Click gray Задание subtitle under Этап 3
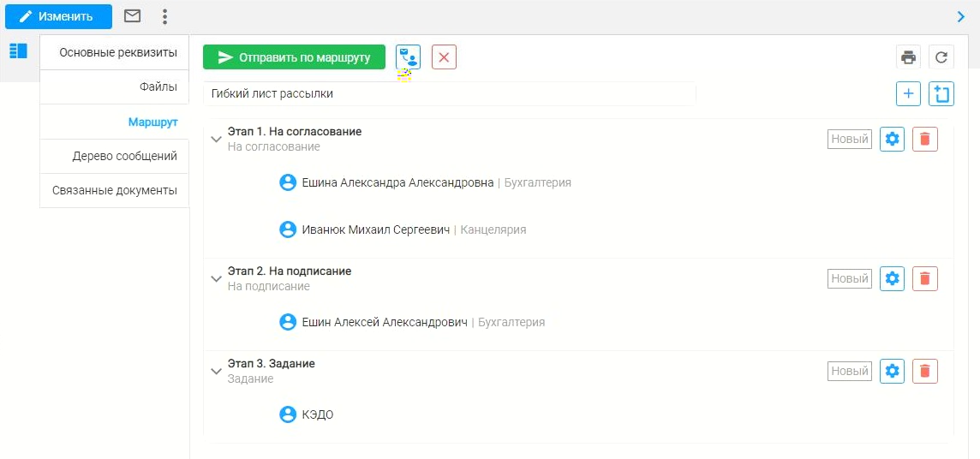The height and width of the screenshot is (459, 980). click(250, 379)
